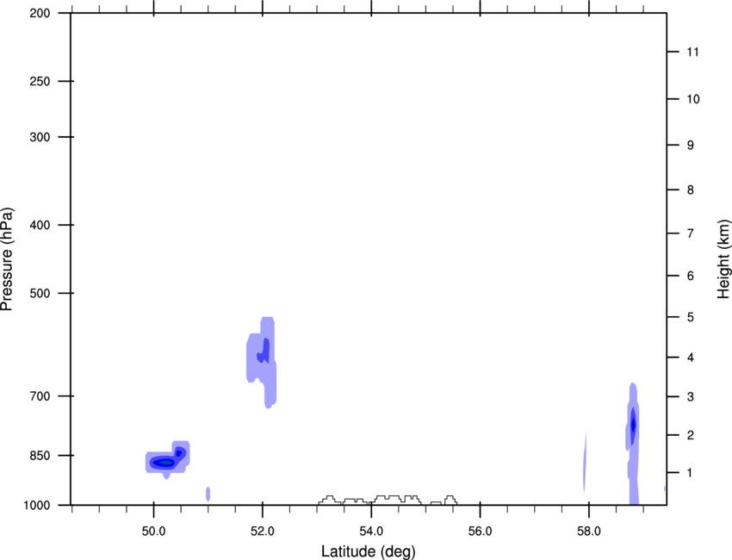Screen dimensions: 732x560
Task: Pick the height label 7
Action: (x=690, y=233)
